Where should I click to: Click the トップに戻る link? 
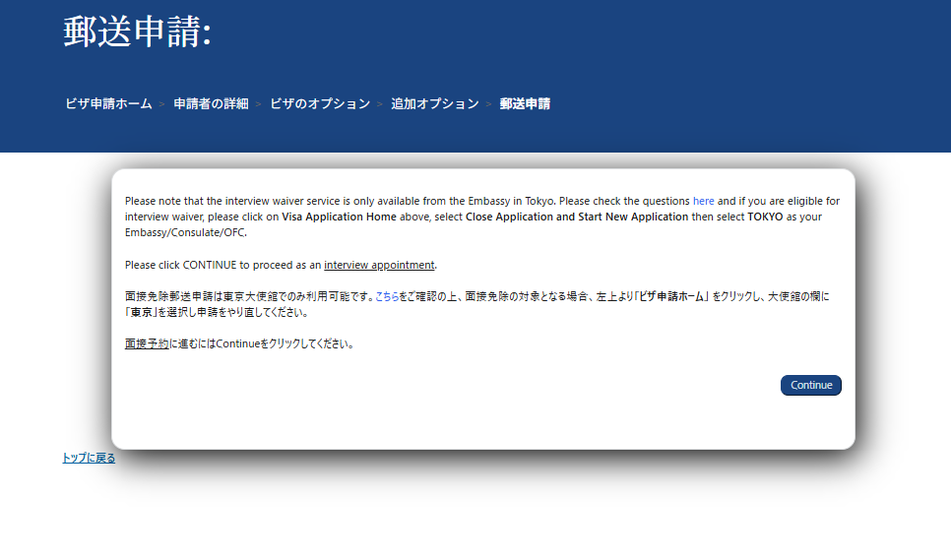[89, 458]
